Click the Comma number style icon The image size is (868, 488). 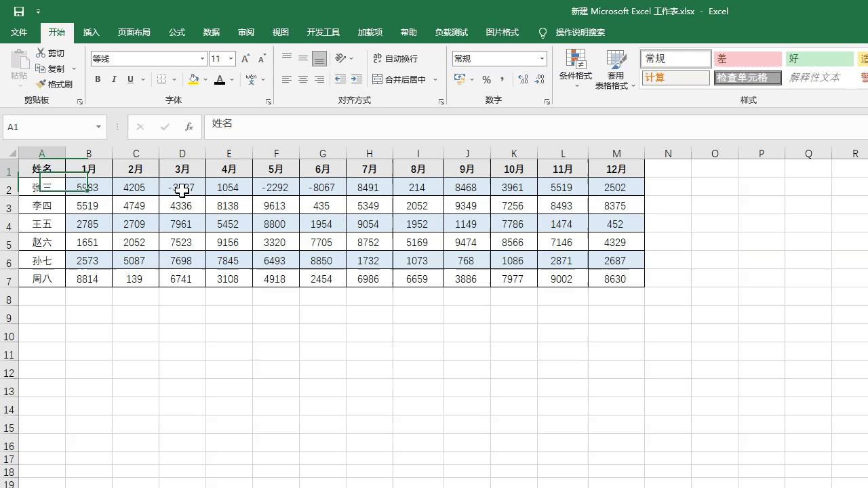point(502,79)
